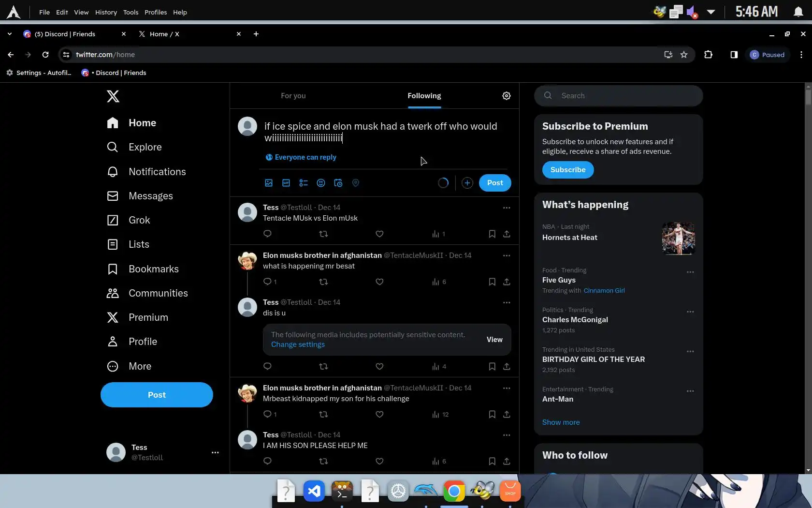Open account menu next to Tess @Testloll
The image size is (812, 508).
[215, 452]
